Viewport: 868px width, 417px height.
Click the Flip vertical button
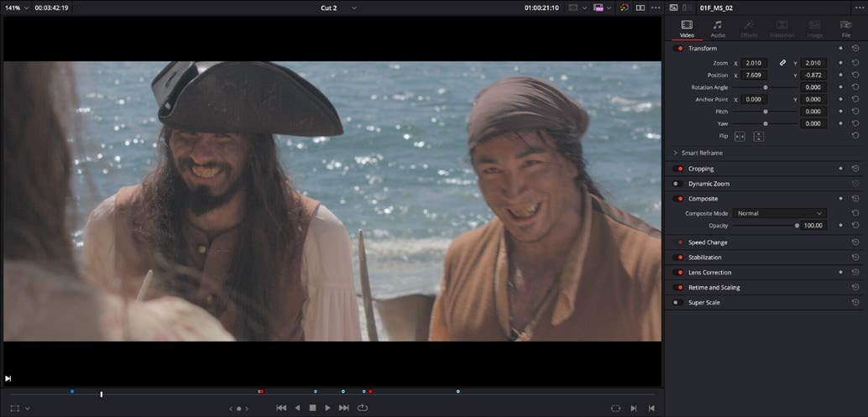(x=759, y=136)
